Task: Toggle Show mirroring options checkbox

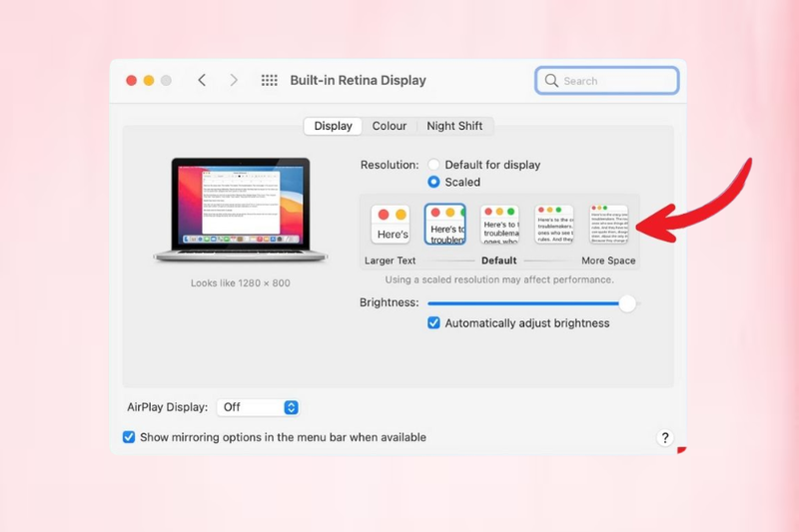Action: [129, 437]
